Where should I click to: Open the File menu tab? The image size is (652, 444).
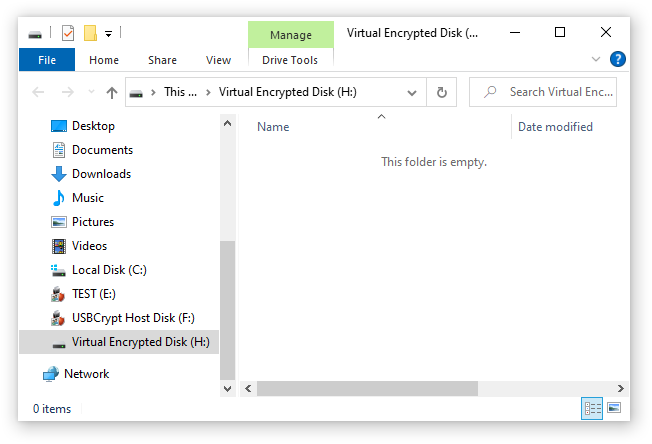point(47,60)
